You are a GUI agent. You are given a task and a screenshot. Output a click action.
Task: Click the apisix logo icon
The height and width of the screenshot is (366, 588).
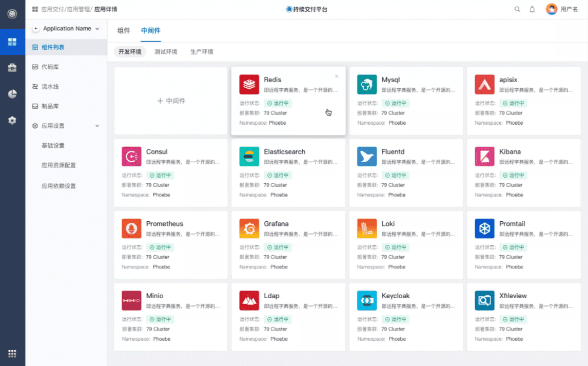pyautogui.click(x=484, y=84)
